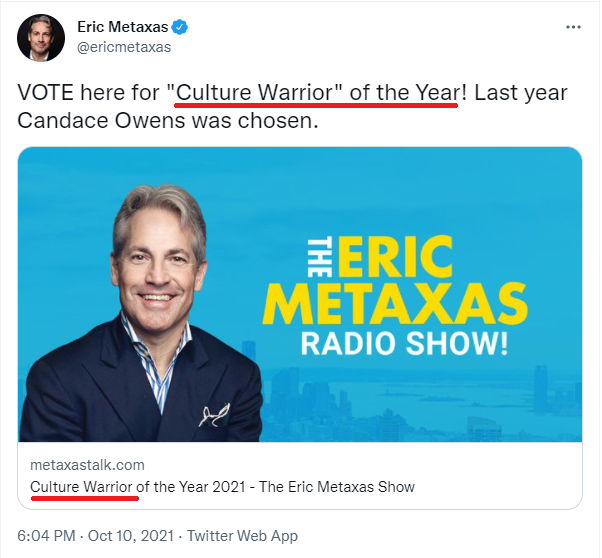
Task: Click the blue verified badge
Action: click(179, 27)
